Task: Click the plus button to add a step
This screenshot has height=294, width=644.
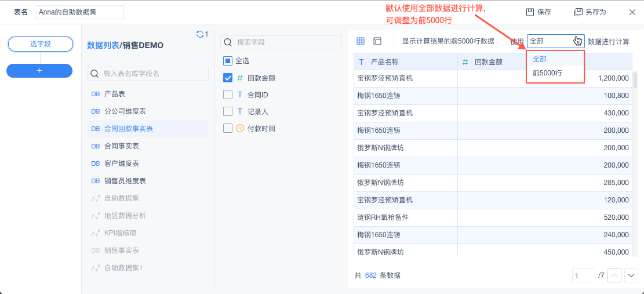Action: click(x=39, y=70)
